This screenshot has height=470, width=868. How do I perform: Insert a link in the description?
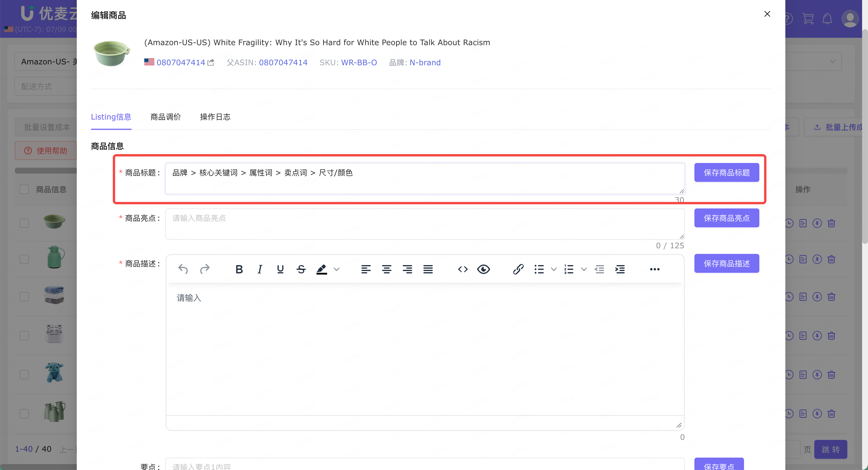(518, 269)
